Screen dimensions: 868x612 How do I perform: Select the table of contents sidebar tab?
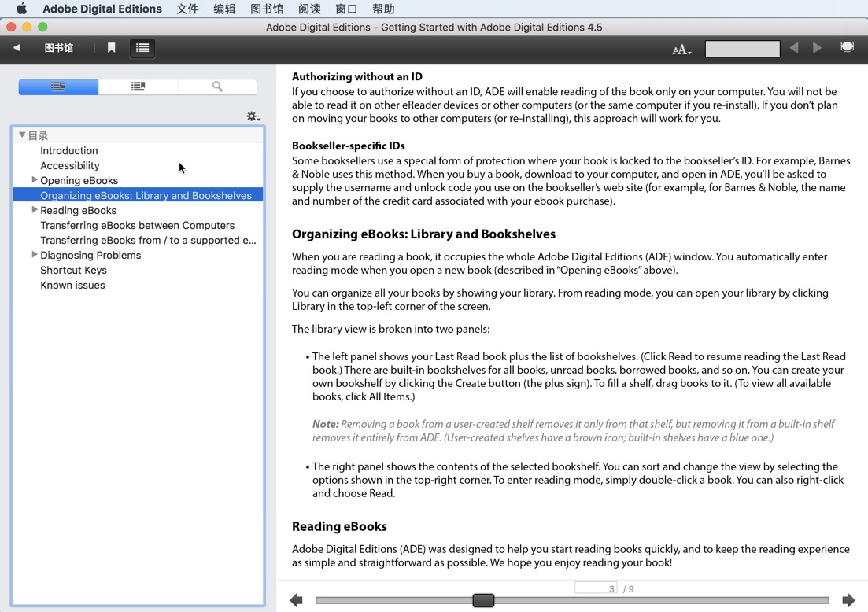click(x=58, y=87)
